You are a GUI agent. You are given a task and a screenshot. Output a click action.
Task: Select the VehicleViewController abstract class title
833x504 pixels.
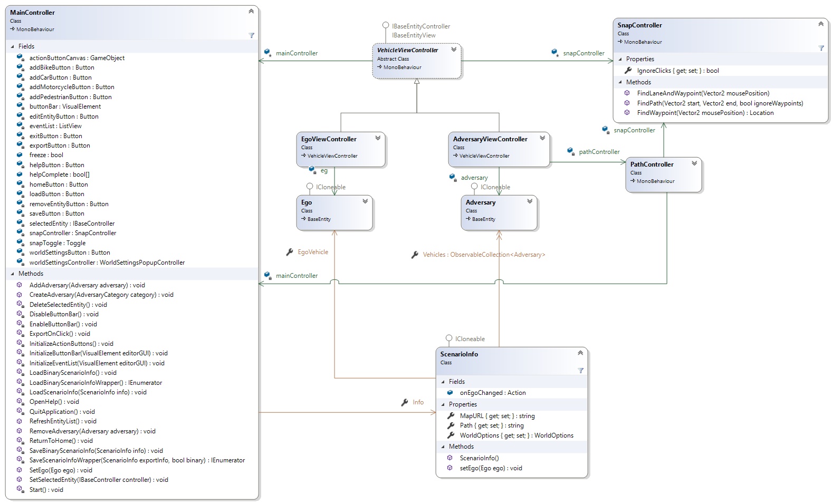408,50
